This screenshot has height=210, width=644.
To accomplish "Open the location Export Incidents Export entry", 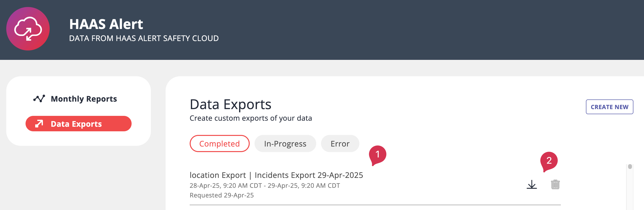I will (x=276, y=175).
